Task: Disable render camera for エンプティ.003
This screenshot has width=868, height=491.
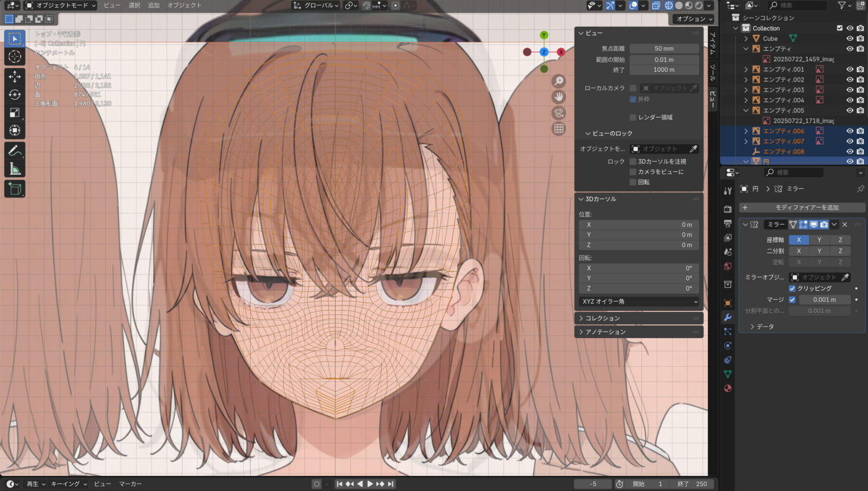Action: coord(860,90)
